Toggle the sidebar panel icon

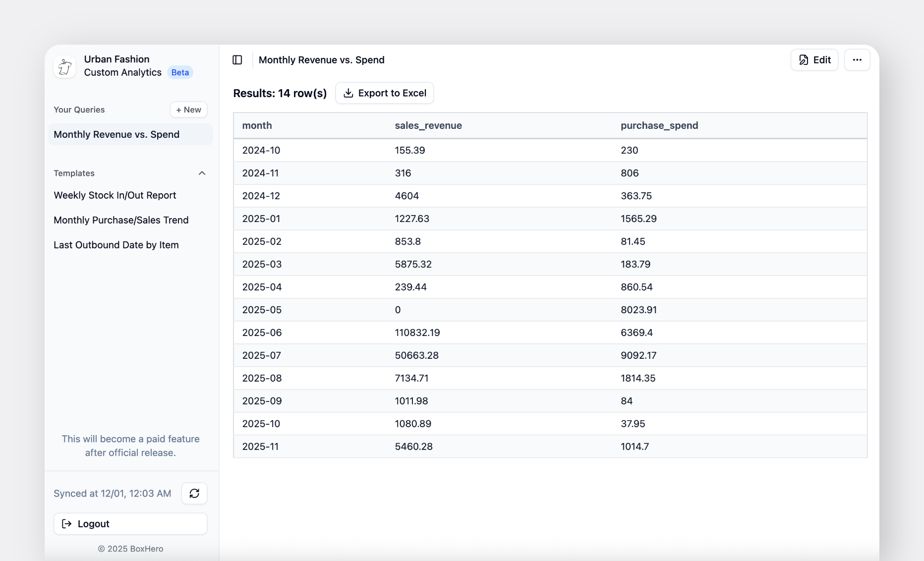coord(237,60)
